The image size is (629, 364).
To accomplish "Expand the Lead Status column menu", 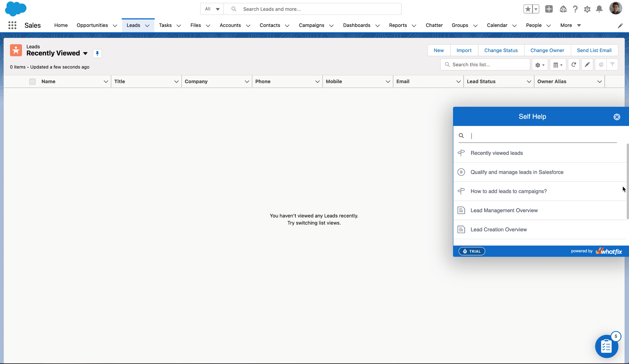I will point(529,81).
